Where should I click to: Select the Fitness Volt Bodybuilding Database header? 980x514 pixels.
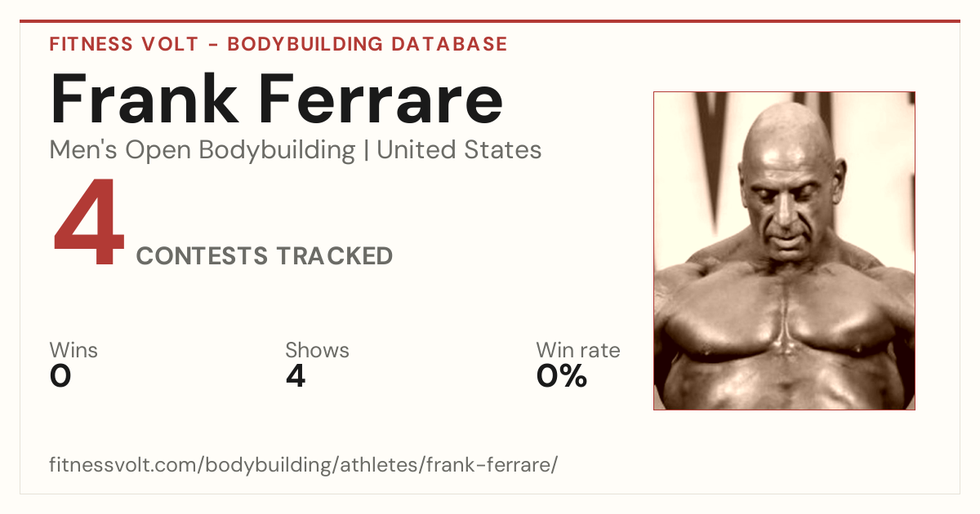tap(278, 44)
